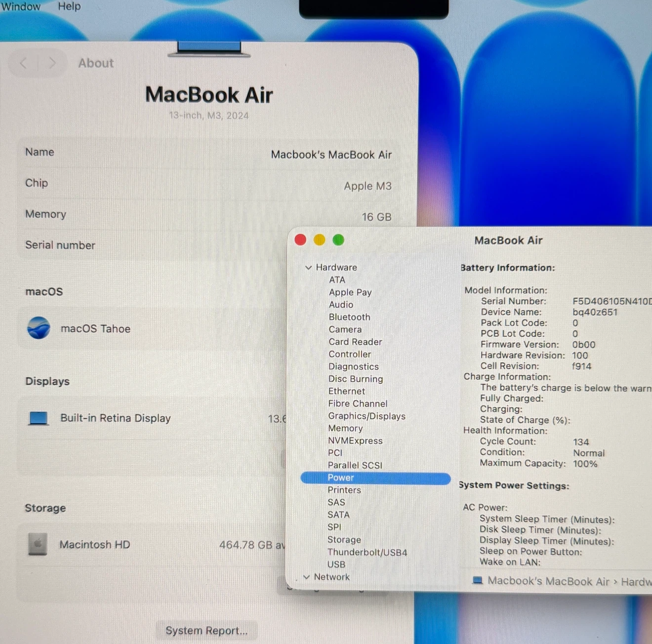Click the device name value bq40z651
This screenshot has height=644, width=652.
595,312
